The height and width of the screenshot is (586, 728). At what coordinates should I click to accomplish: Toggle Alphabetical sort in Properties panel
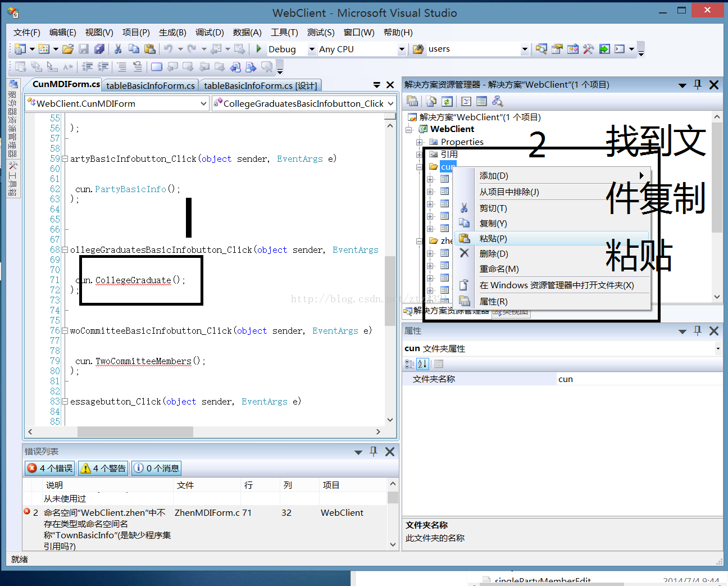(x=422, y=364)
